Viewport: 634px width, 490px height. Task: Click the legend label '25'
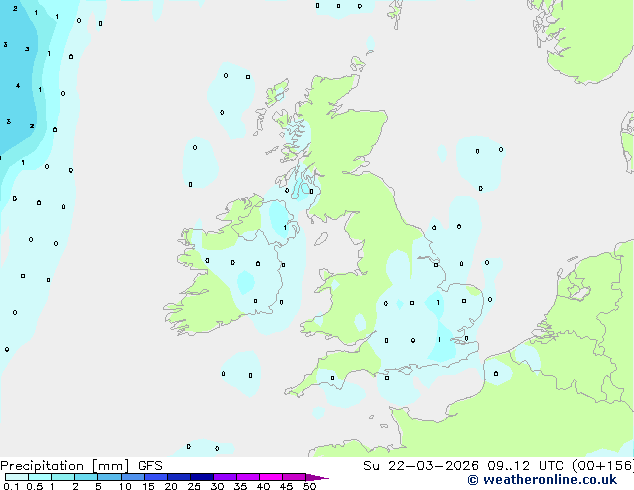pyautogui.click(x=194, y=486)
